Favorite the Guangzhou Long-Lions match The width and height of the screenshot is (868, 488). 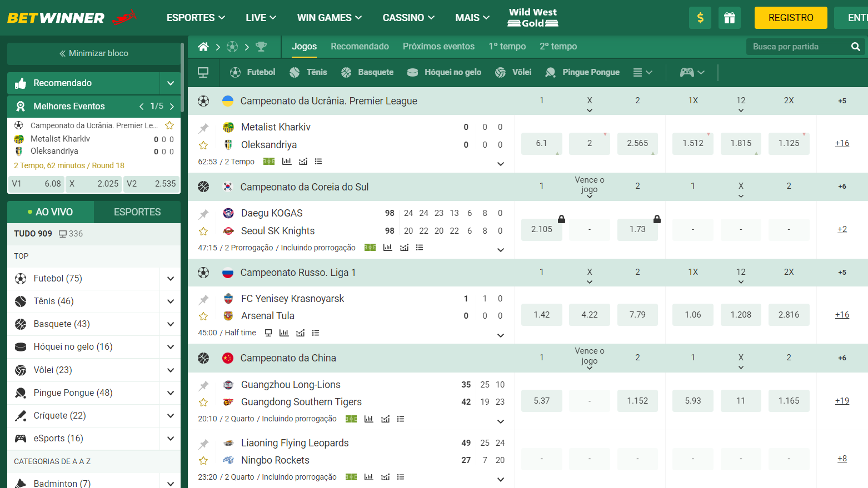(x=203, y=403)
